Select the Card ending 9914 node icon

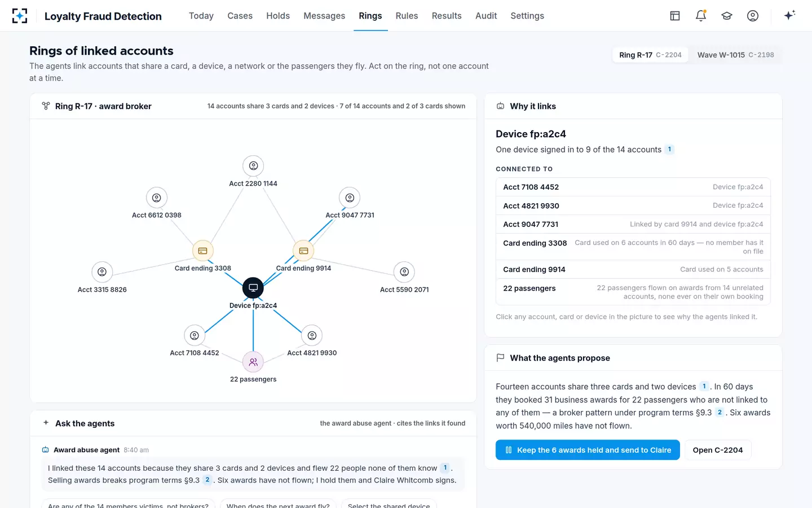(303, 251)
